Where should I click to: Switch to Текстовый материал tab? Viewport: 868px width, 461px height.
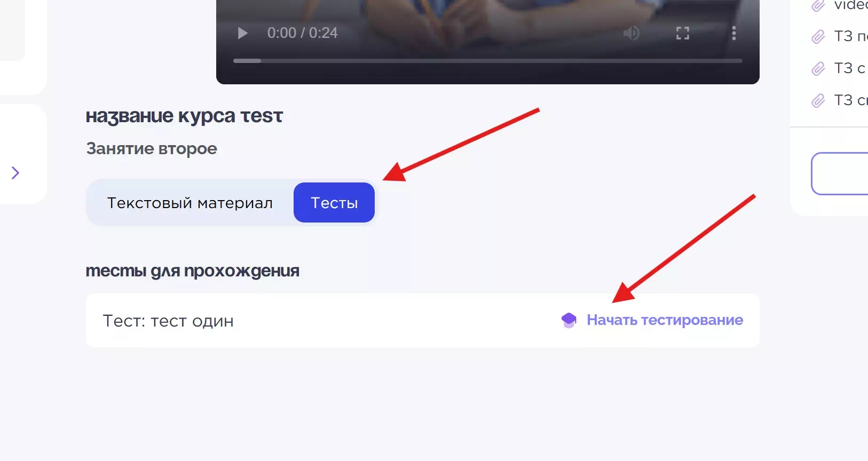pyautogui.click(x=190, y=203)
